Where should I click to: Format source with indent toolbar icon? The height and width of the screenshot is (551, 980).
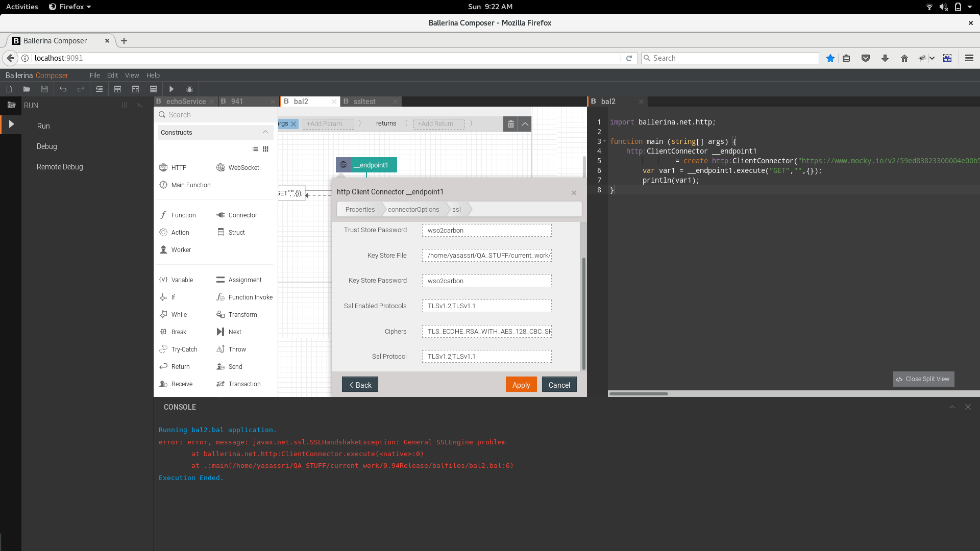(99, 89)
